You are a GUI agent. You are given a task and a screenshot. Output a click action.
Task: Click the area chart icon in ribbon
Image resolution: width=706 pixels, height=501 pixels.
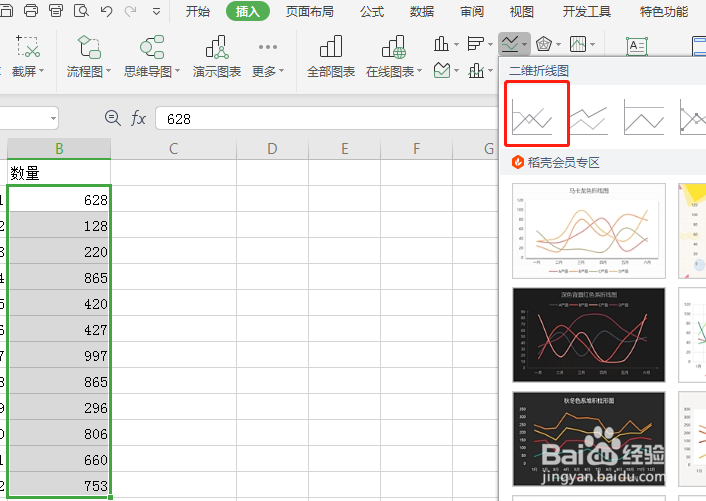(x=442, y=70)
